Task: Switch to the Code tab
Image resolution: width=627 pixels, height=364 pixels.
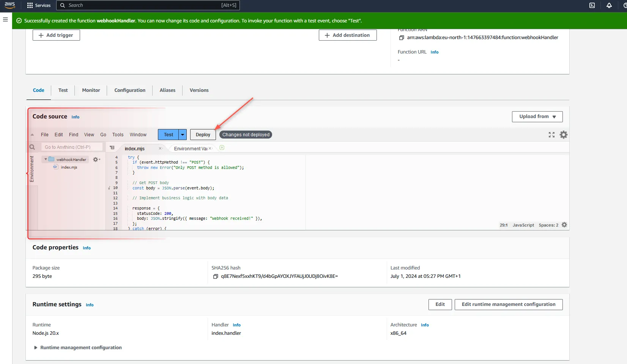Action: (x=39, y=90)
